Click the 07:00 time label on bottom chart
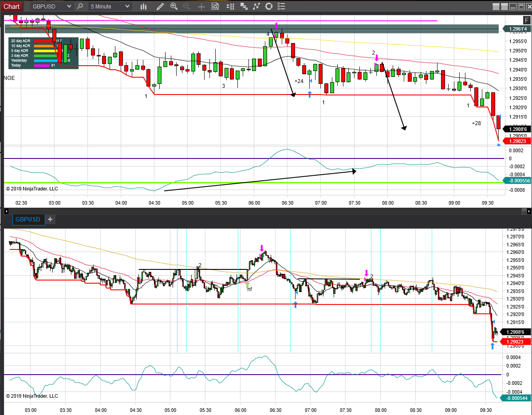The height and width of the screenshot is (415, 532). click(x=311, y=410)
